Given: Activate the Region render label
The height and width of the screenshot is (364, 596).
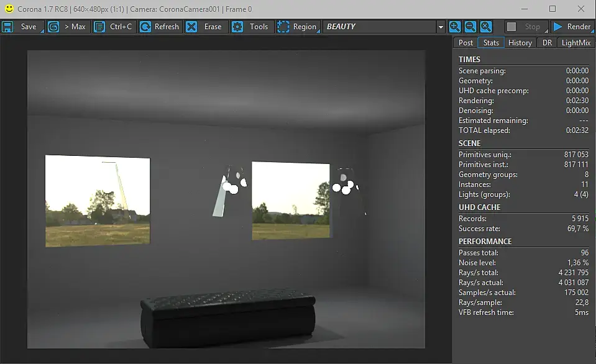Looking at the screenshot, I should click(305, 27).
